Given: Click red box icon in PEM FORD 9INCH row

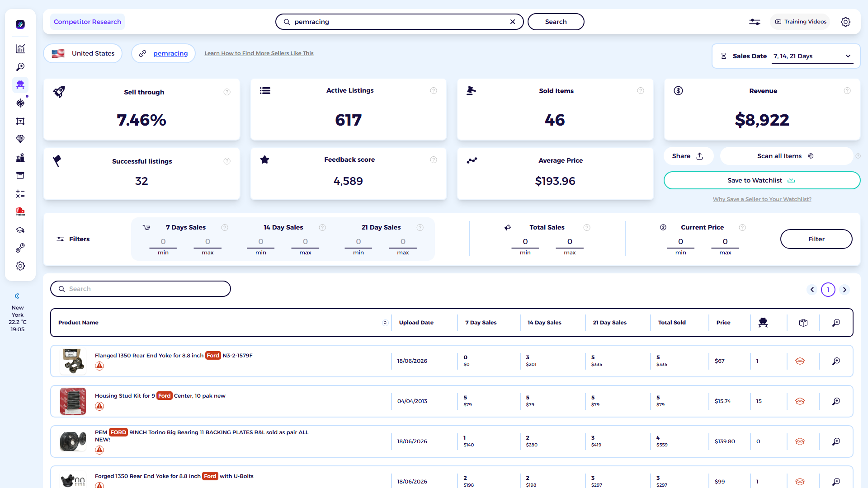Looking at the screenshot, I should [x=800, y=441].
